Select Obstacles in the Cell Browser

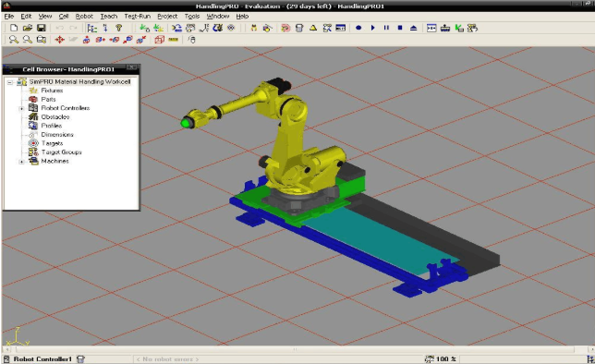coord(55,117)
